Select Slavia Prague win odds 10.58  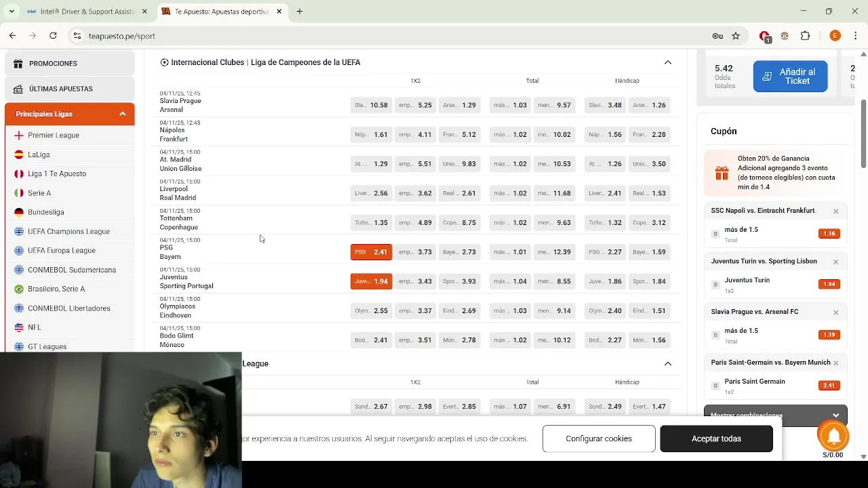[371, 105]
